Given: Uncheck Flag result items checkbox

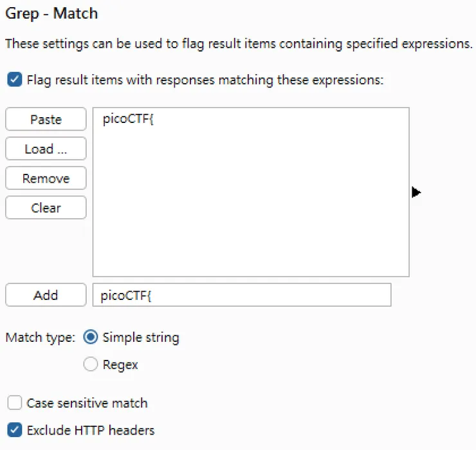Looking at the screenshot, I should coord(14,80).
